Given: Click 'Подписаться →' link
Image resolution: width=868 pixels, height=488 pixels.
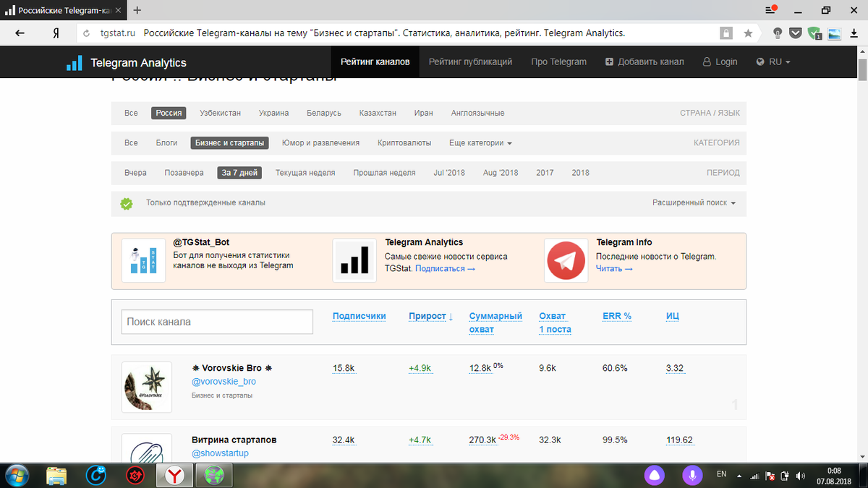Looking at the screenshot, I should click(446, 269).
